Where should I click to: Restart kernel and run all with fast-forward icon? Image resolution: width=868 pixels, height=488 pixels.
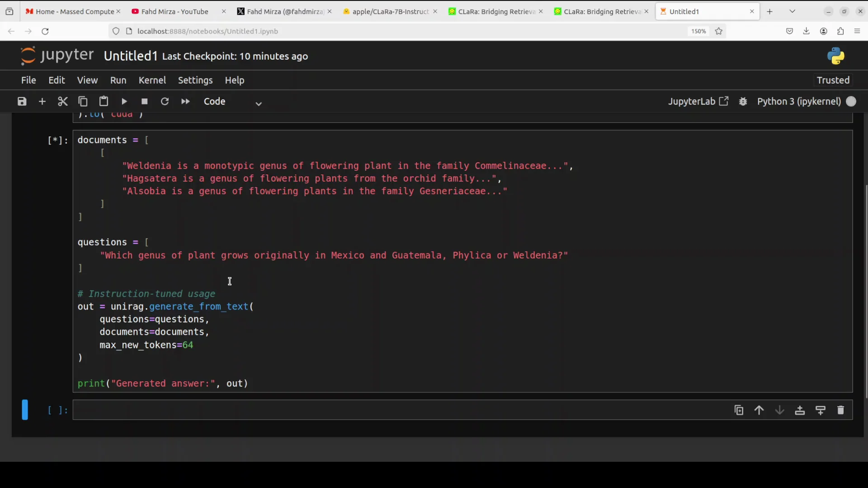pyautogui.click(x=185, y=101)
